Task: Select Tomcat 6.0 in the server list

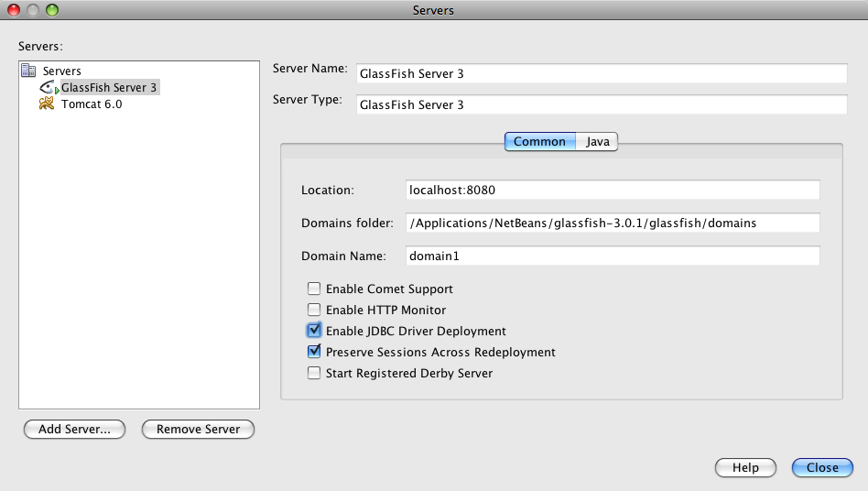Action: pyautogui.click(x=92, y=104)
